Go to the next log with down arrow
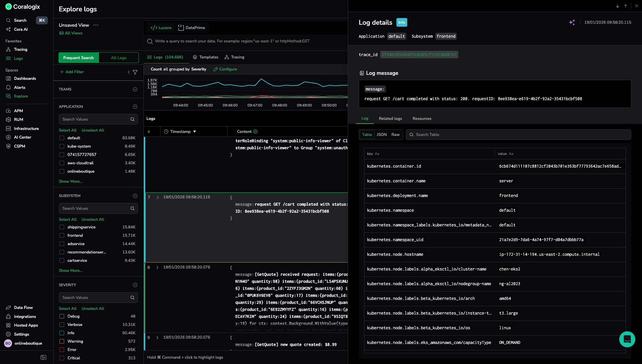Viewport: 642px width, 364px height. (x=617, y=6)
